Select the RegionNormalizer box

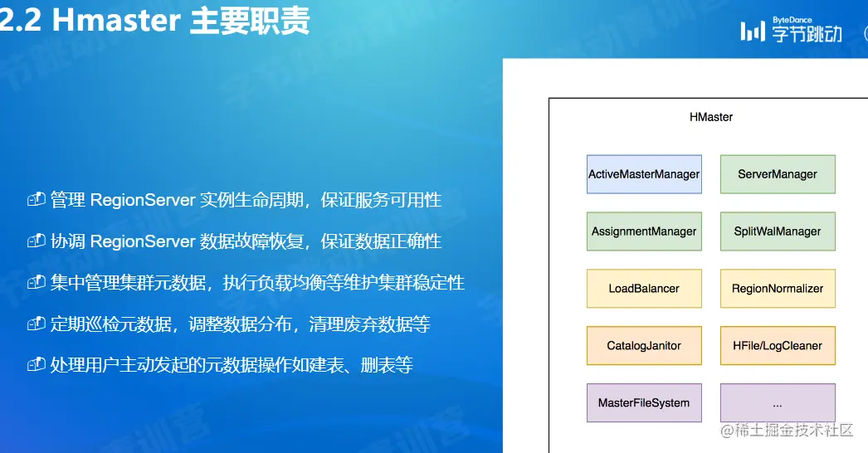778,289
